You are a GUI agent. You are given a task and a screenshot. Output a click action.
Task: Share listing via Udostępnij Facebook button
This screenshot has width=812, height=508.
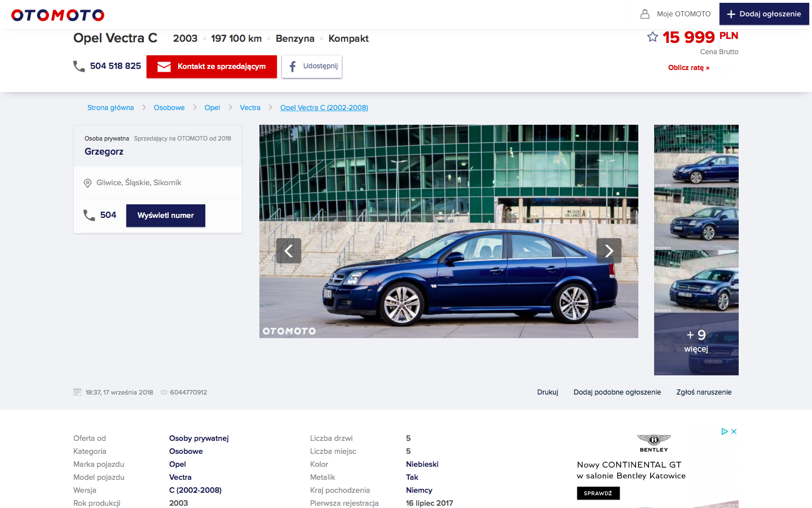[312, 67]
